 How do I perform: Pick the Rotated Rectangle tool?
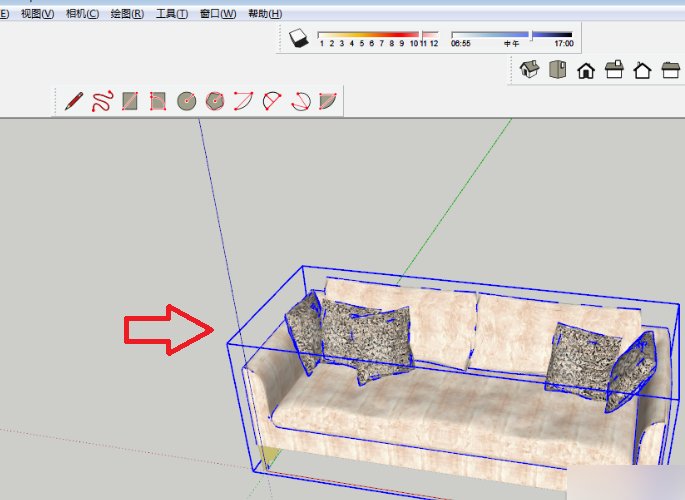pyautogui.click(x=157, y=101)
